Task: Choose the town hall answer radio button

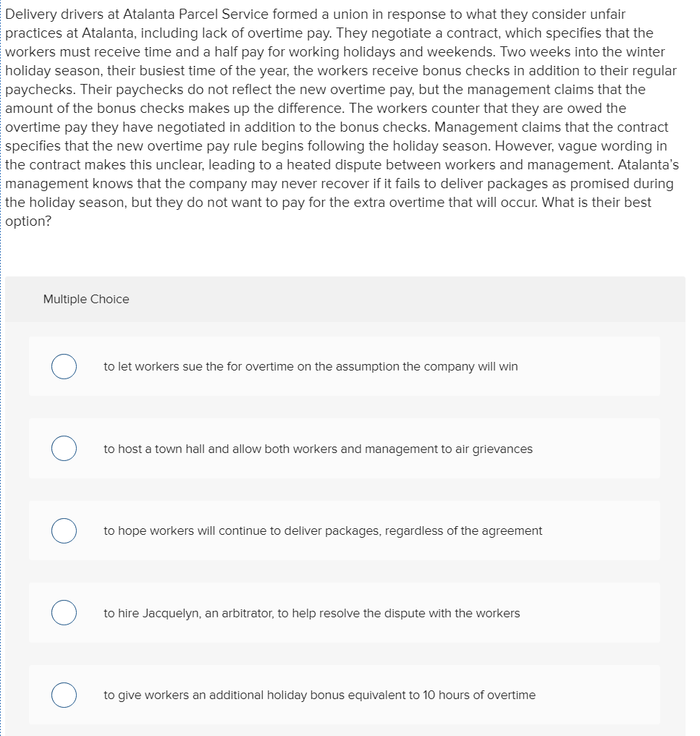Action: click(64, 449)
